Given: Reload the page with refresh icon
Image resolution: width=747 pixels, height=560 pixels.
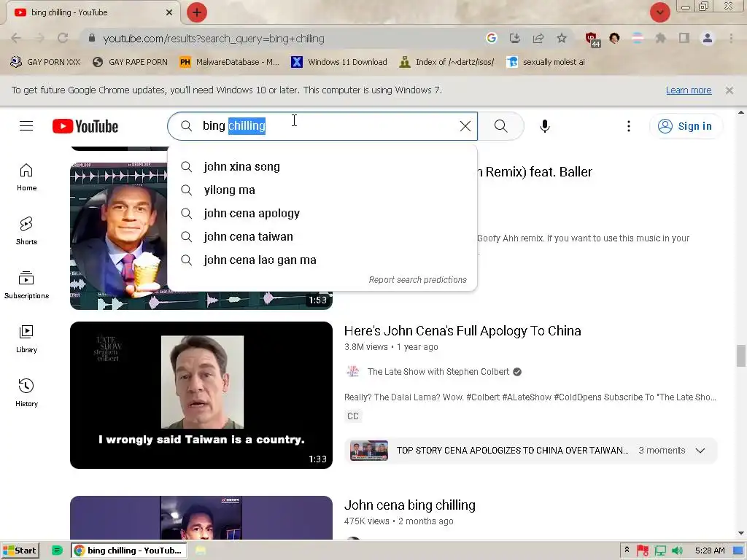Looking at the screenshot, I should coord(63,38).
